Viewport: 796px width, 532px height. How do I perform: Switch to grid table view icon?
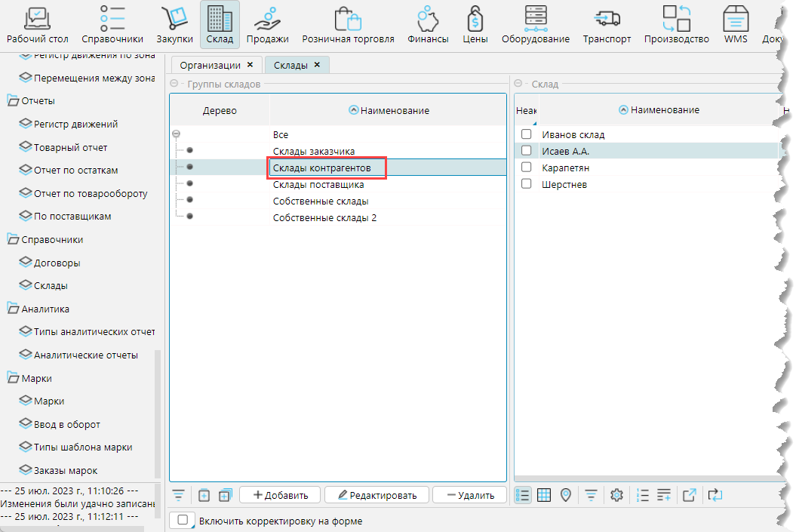pyautogui.click(x=544, y=495)
